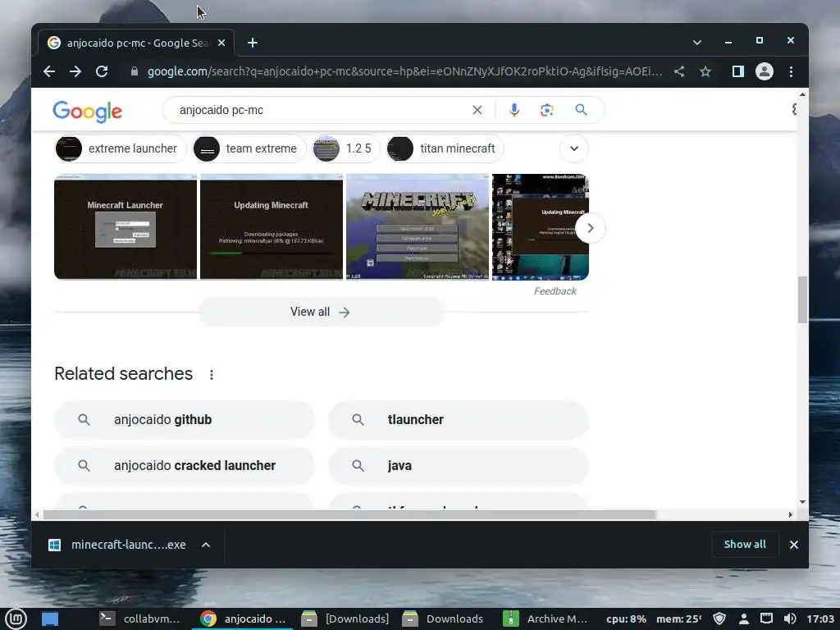Screen dimensions: 840x630
Task: Open the Minecraft Launcher image thumbnail
Action: [x=126, y=226]
